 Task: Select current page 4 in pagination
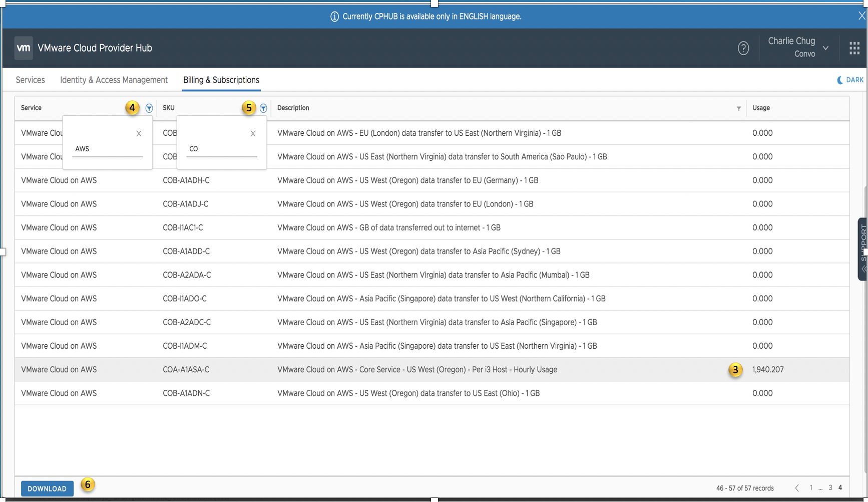pos(840,488)
